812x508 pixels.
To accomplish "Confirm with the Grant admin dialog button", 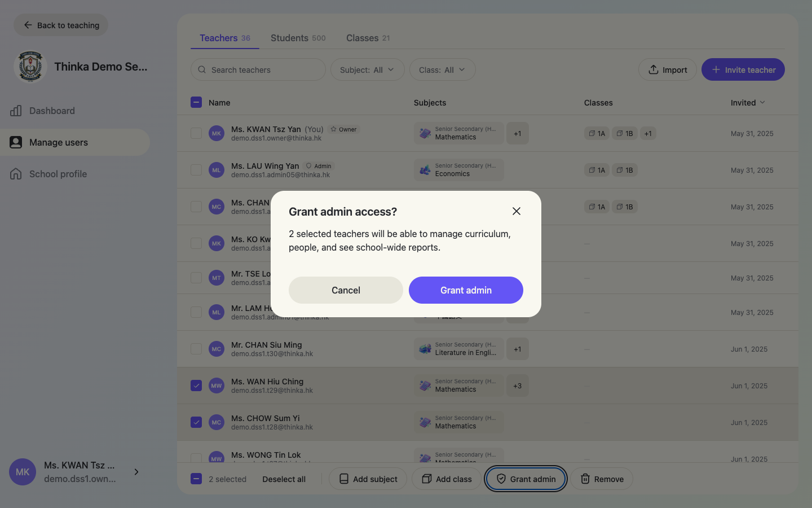I will [x=466, y=290].
